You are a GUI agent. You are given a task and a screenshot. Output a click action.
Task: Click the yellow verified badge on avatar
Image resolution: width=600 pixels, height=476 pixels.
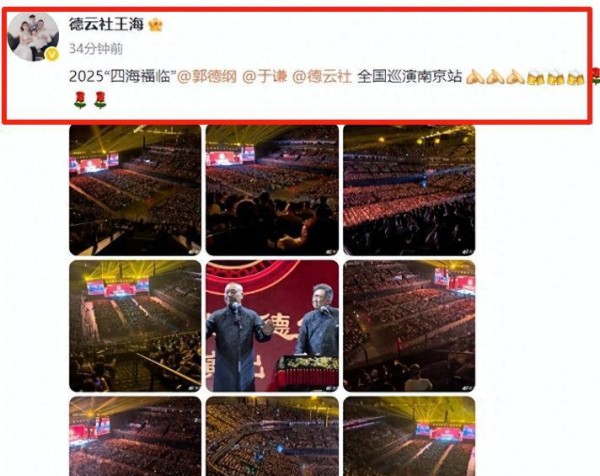pos(52,55)
